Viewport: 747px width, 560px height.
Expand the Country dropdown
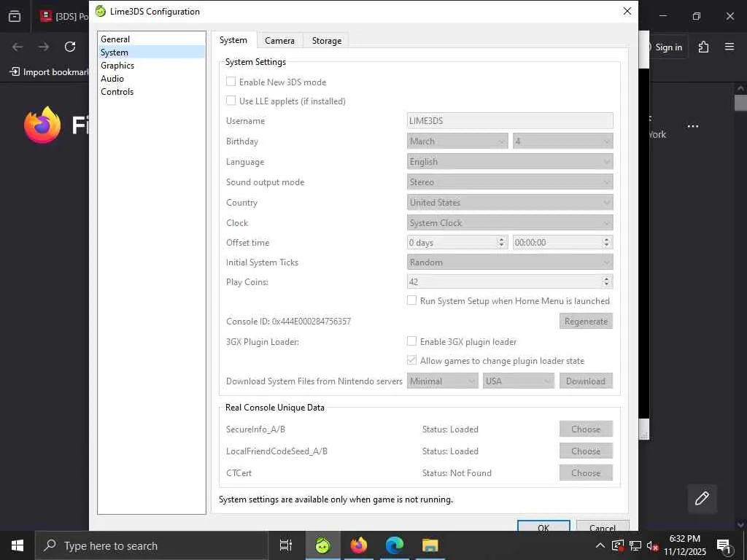[510, 203]
